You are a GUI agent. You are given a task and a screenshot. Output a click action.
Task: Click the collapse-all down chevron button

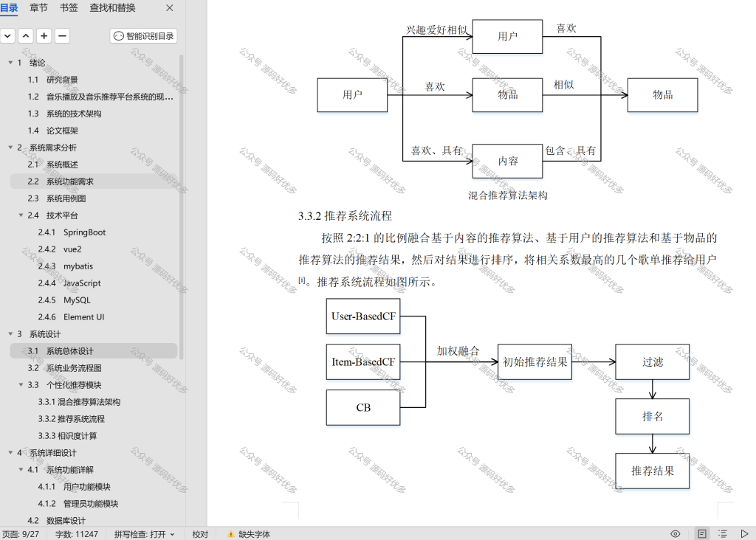tap(7, 36)
